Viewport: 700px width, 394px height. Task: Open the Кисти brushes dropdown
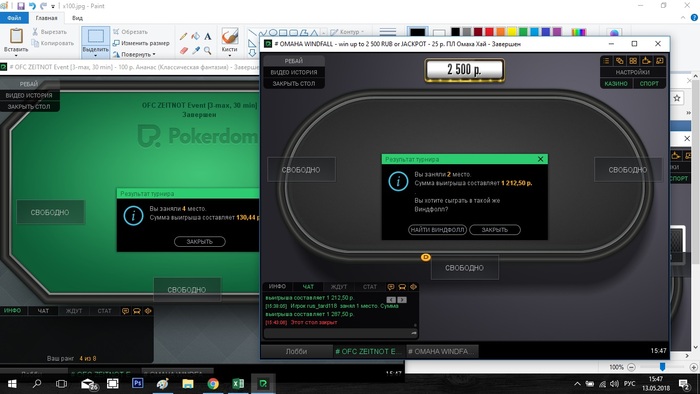[229, 55]
